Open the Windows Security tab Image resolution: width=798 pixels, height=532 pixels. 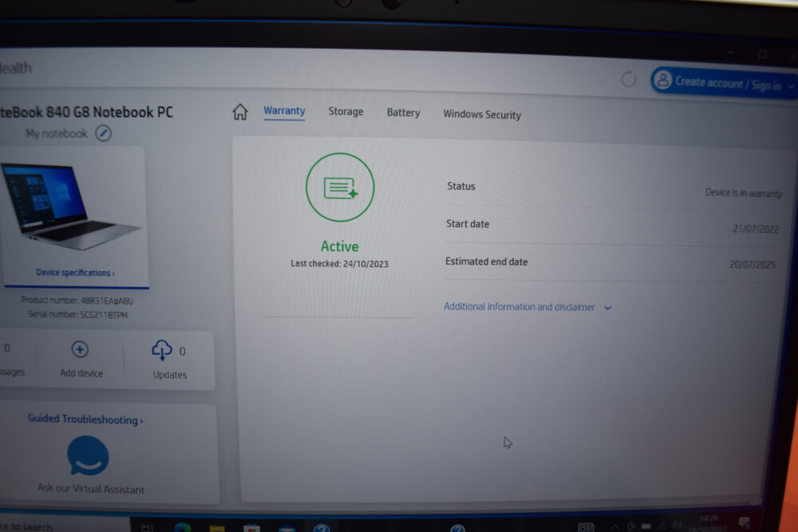coord(482,114)
